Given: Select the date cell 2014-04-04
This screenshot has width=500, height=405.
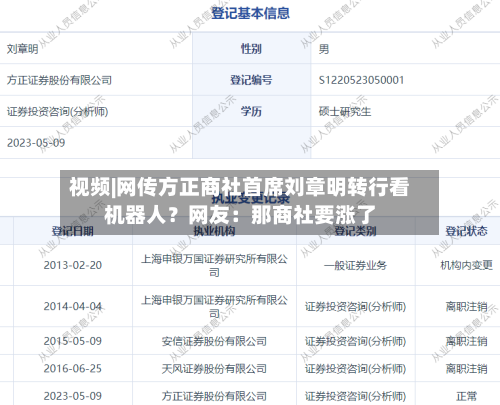Looking at the screenshot, I should (73, 306).
